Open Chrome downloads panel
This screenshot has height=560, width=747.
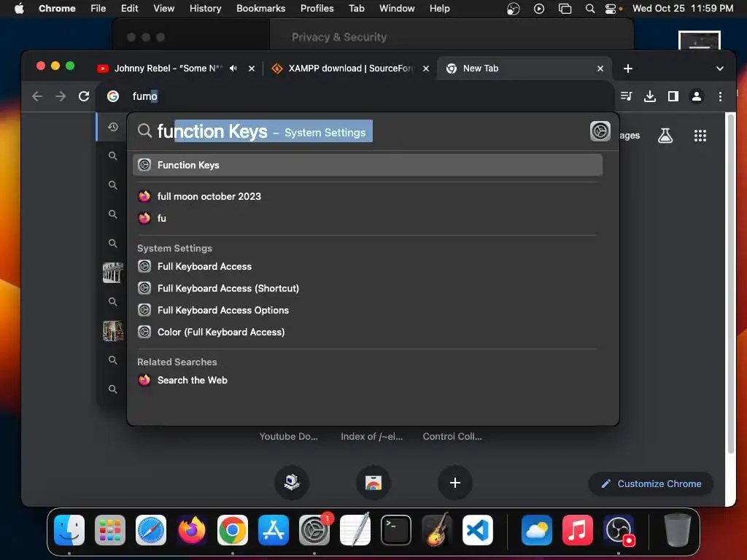click(x=650, y=96)
